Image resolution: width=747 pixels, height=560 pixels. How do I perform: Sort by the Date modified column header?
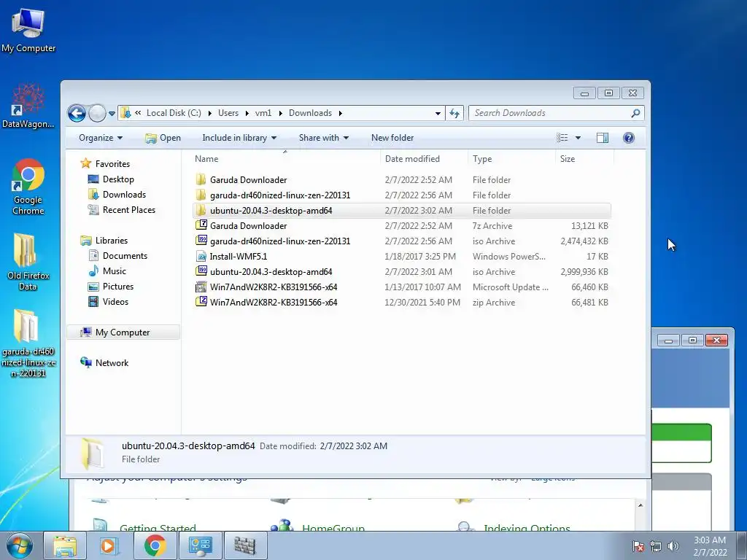click(424, 158)
